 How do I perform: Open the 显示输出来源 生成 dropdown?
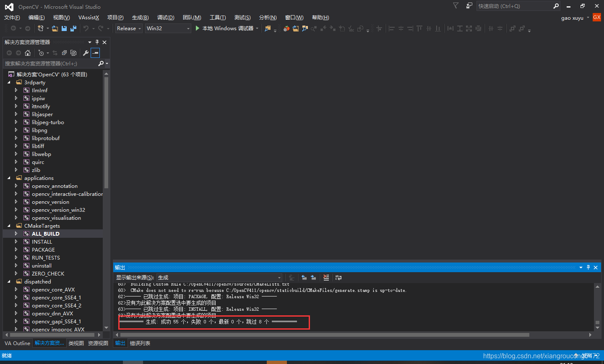pos(219,278)
